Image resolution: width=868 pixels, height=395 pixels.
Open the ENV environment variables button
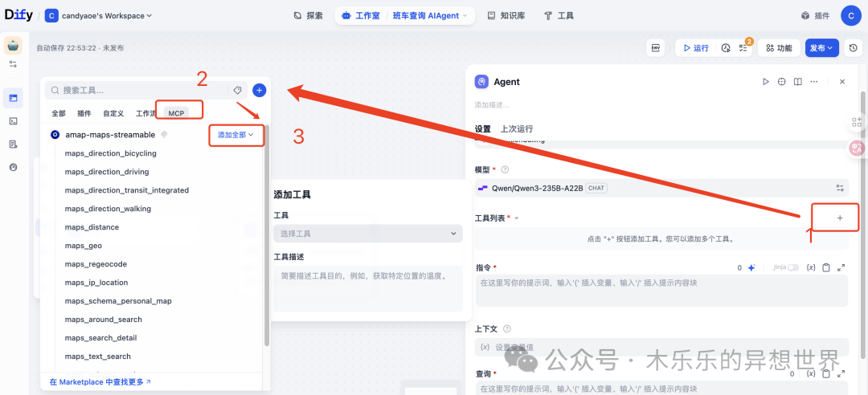pos(656,48)
